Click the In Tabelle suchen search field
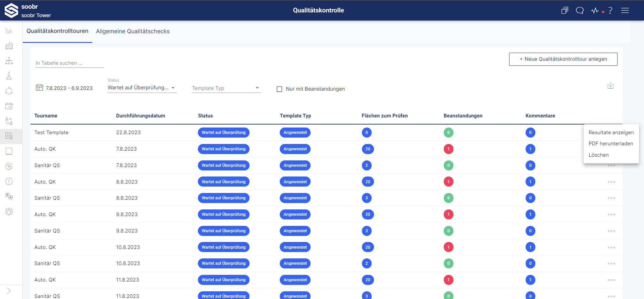This screenshot has height=299, width=644. [x=69, y=63]
